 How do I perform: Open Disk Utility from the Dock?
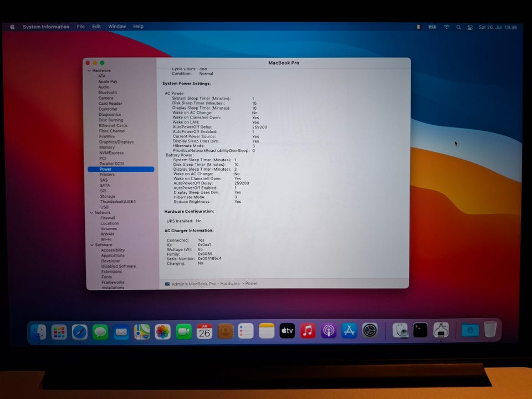coord(400,330)
